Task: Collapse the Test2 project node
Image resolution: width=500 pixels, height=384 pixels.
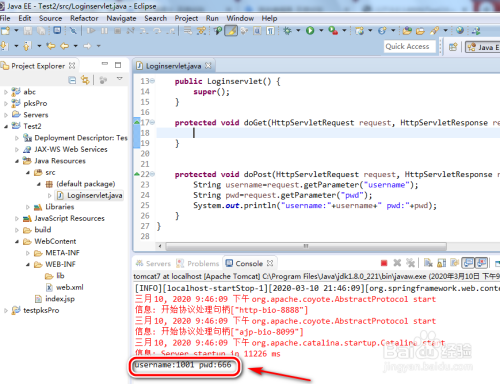Action: click(x=6, y=126)
